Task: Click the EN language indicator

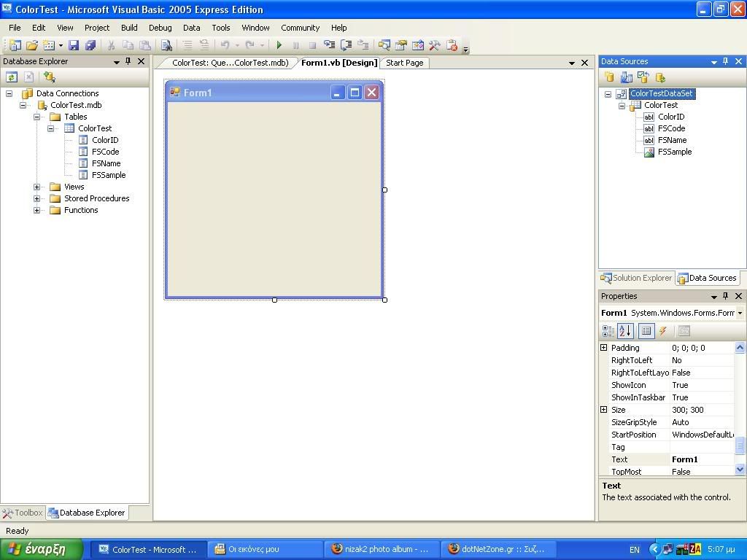Action: pyautogui.click(x=634, y=550)
